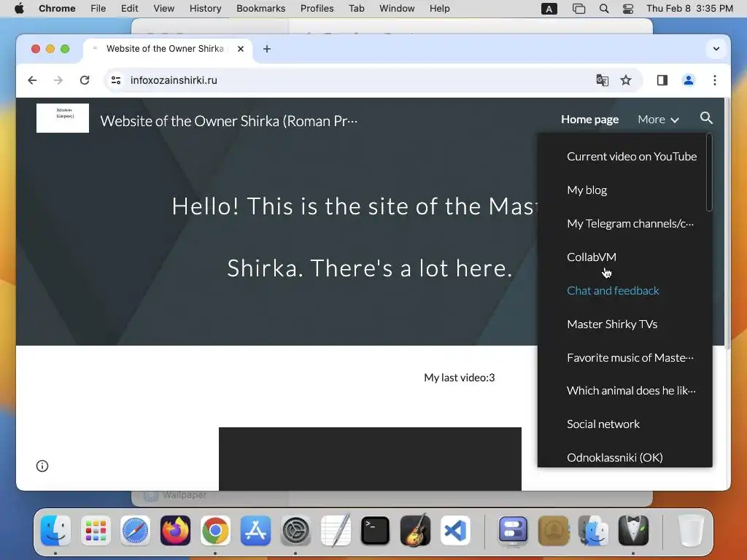Open TextEdit from the Dock
Screen dimensions: 747x560
tap(336, 530)
